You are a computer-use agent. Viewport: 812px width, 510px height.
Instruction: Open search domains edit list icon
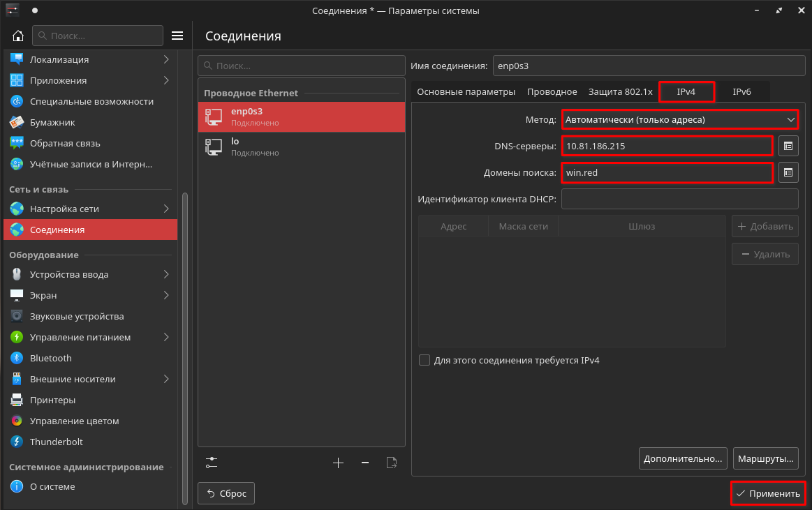click(788, 172)
